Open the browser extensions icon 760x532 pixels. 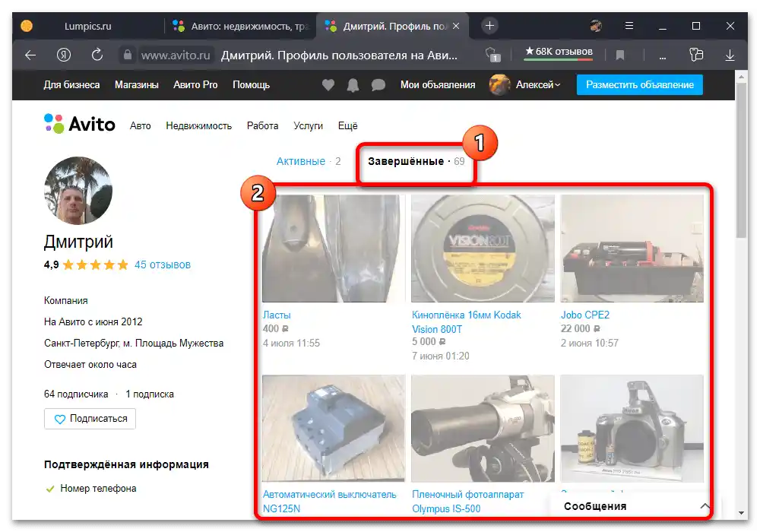[x=696, y=55]
